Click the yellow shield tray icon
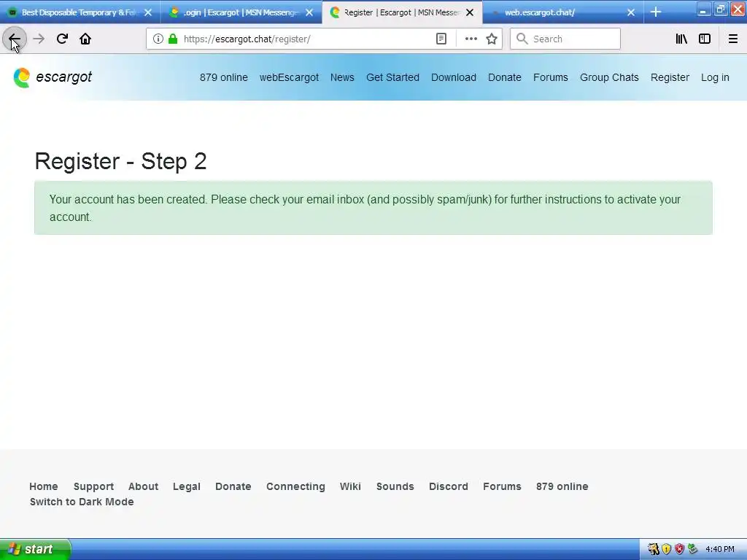The height and width of the screenshot is (560, 747). 667,549
